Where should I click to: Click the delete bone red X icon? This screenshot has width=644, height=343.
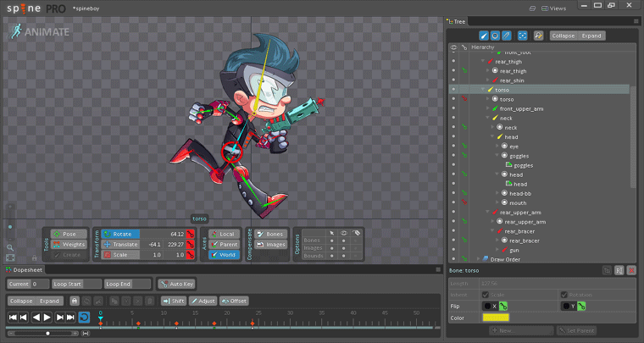(x=631, y=270)
